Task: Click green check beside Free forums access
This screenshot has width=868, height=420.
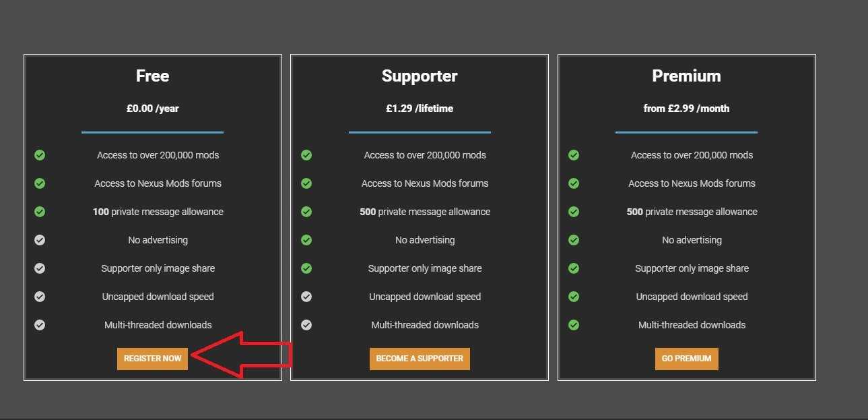Action: click(x=40, y=183)
